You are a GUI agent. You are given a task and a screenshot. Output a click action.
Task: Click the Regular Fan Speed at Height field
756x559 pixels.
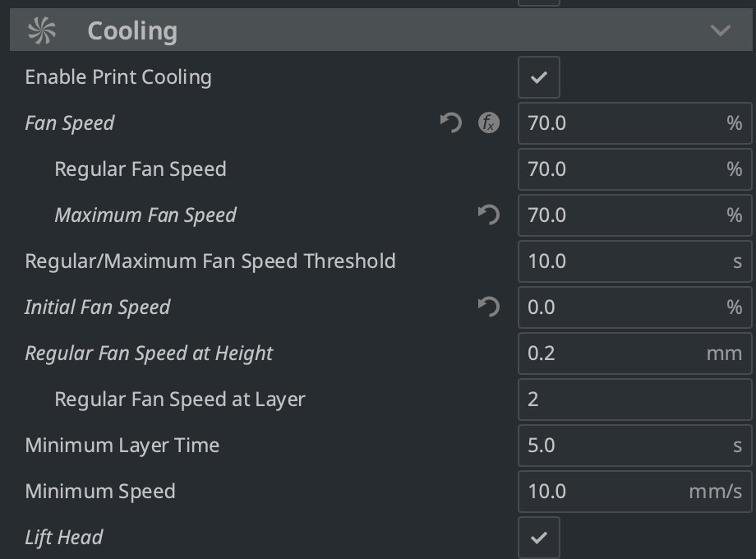click(x=634, y=353)
